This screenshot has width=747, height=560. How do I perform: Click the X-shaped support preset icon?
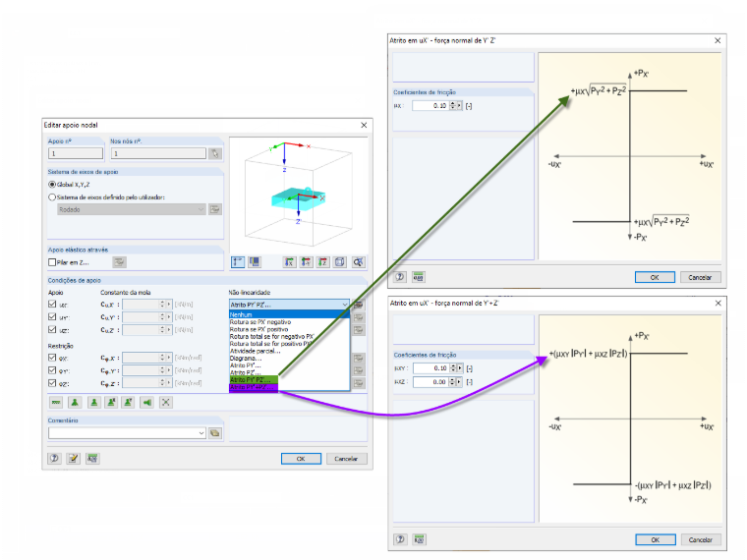coord(165,403)
